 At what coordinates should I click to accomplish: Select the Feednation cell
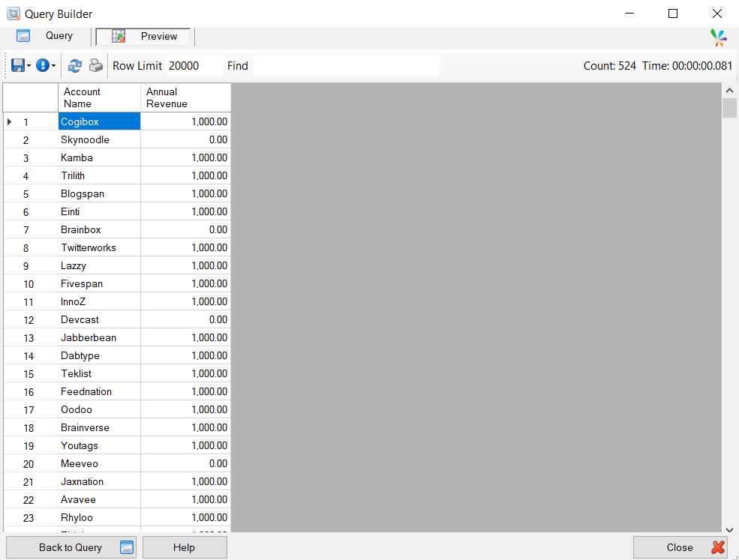(x=100, y=391)
